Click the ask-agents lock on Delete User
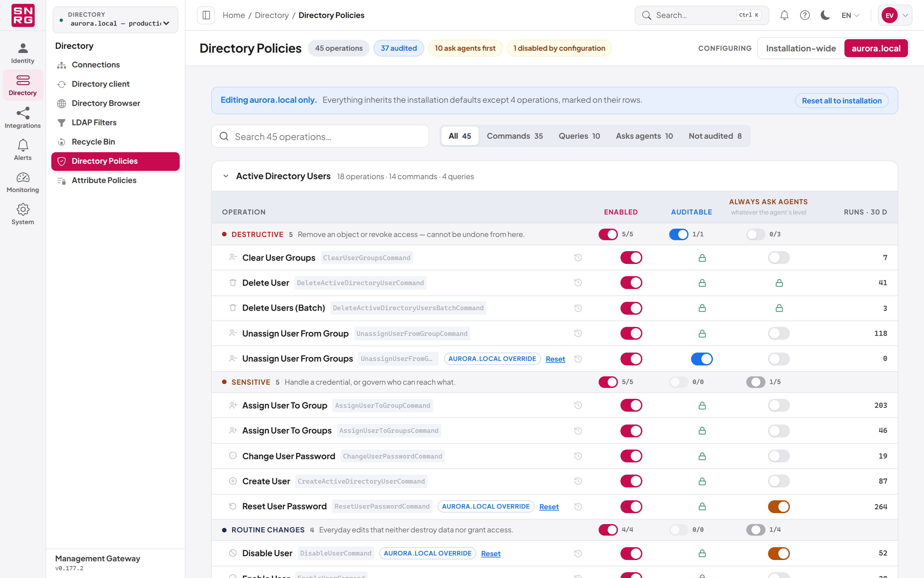Image resolution: width=924 pixels, height=578 pixels. point(779,283)
